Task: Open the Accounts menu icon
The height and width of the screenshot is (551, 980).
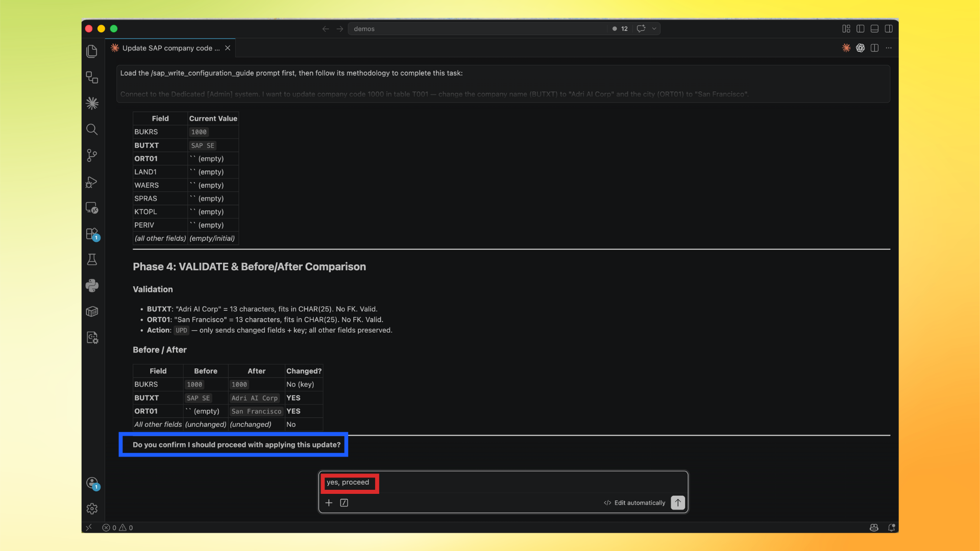Action: [x=92, y=483]
